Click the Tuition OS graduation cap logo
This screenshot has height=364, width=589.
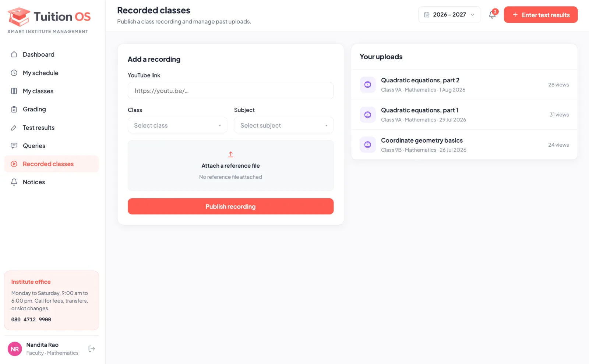19,17
